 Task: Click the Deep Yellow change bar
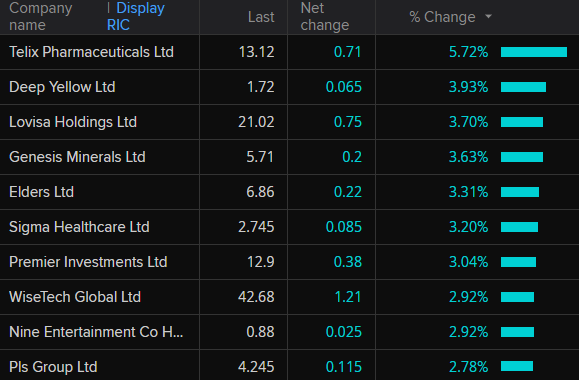pyautogui.click(x=523, y=87)
